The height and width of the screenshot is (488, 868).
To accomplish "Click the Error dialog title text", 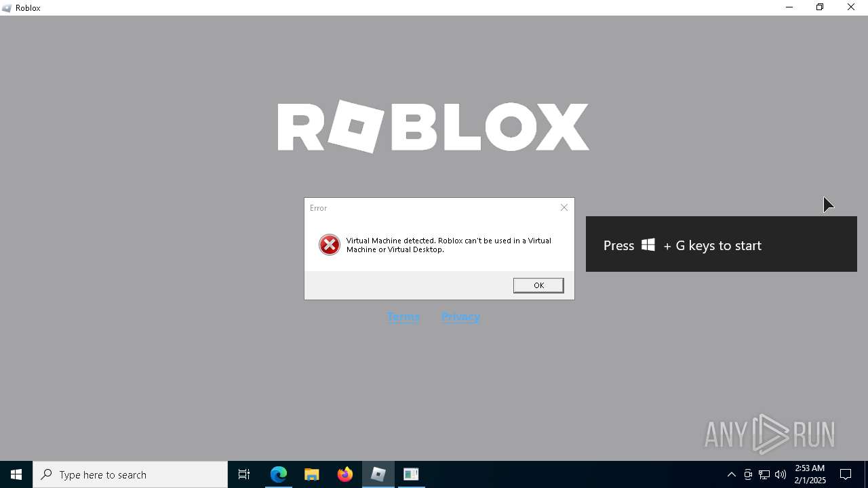I will [x=318, y=208].
